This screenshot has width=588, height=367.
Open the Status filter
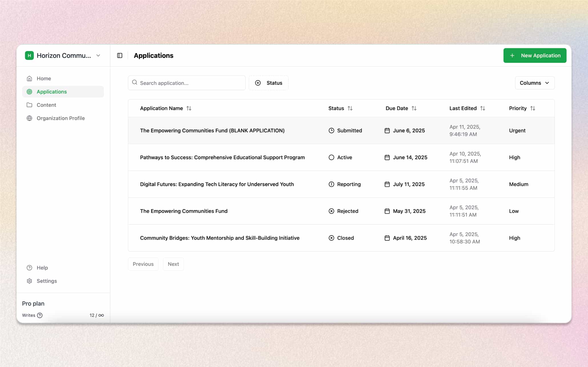pos(268,83)
